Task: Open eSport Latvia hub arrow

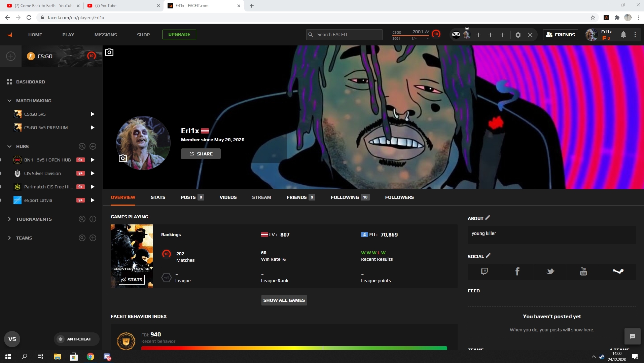Action: 93,200
